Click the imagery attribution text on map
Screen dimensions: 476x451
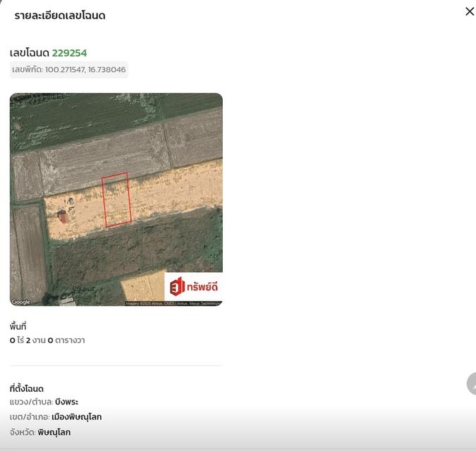173,303
